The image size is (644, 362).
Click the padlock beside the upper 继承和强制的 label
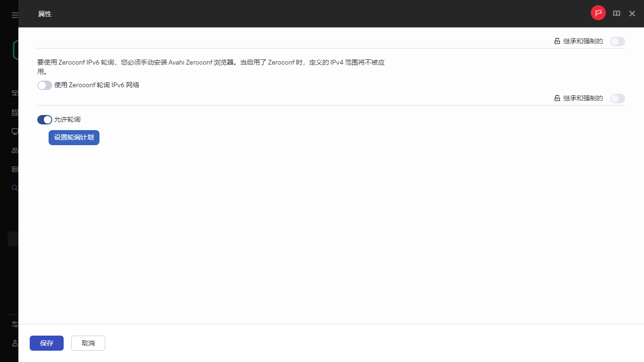pyautogui.click(x=557, y=41)
